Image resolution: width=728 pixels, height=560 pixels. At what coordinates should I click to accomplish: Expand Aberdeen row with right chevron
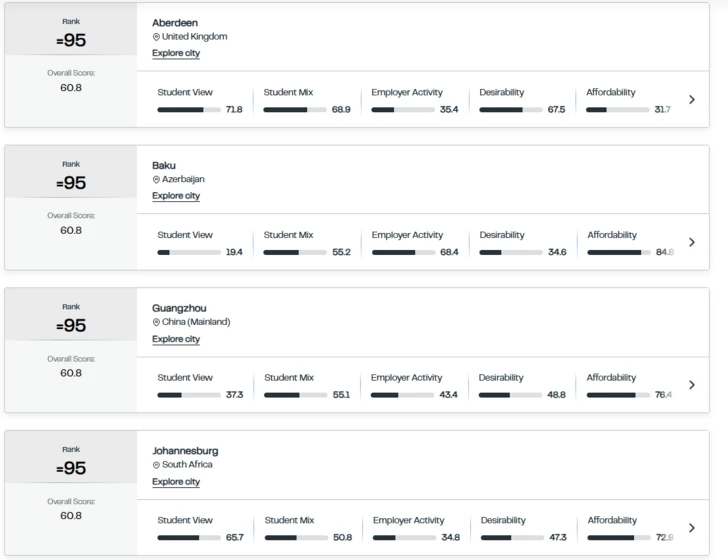click(x=692, y=99)
